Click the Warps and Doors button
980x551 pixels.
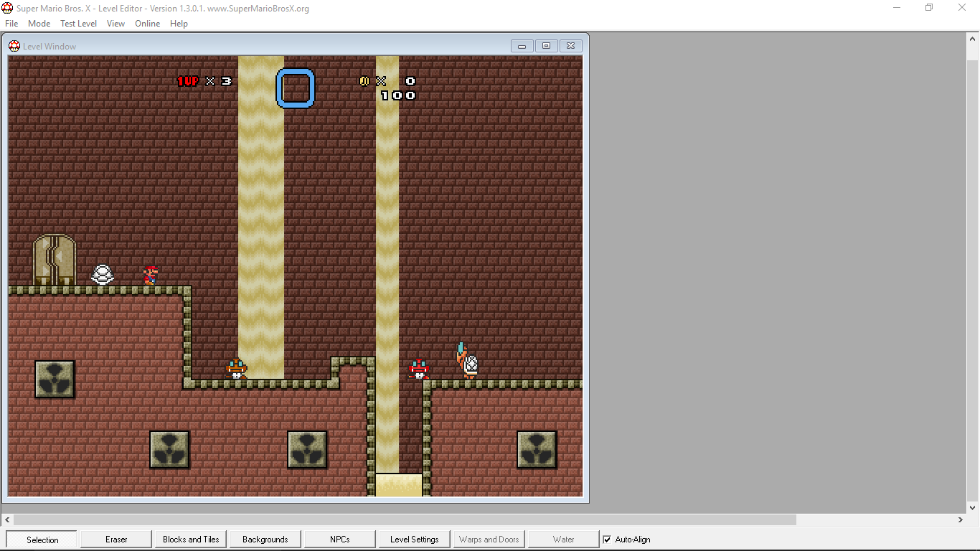tap(489, 540)
